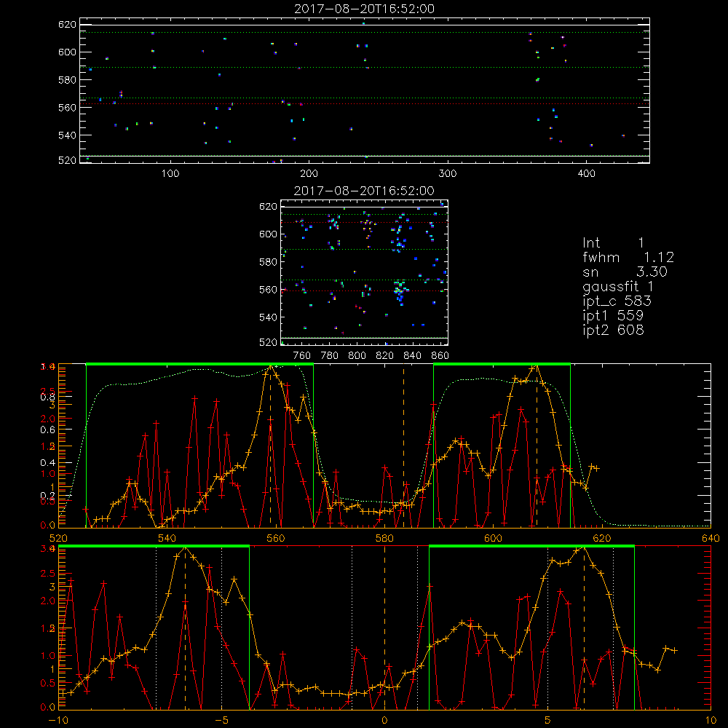Click the dashed orange center marker at 583
This screenshot has width=728, height=728.
point(403,446)
